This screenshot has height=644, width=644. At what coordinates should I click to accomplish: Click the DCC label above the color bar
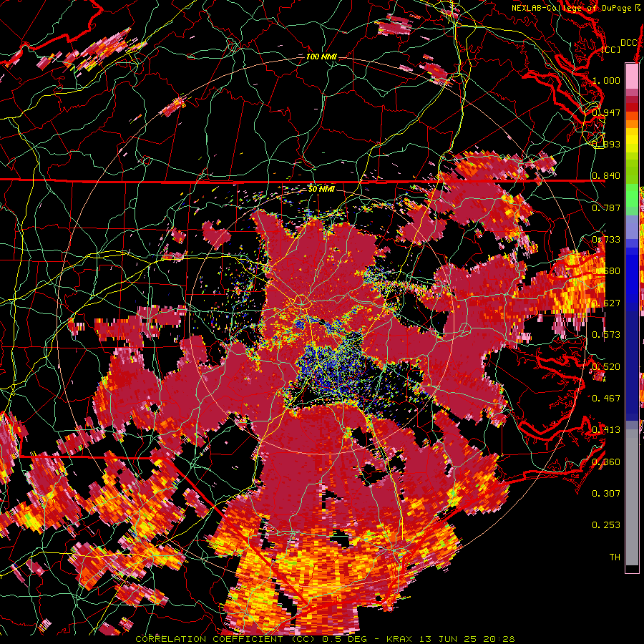coord(629,43)
